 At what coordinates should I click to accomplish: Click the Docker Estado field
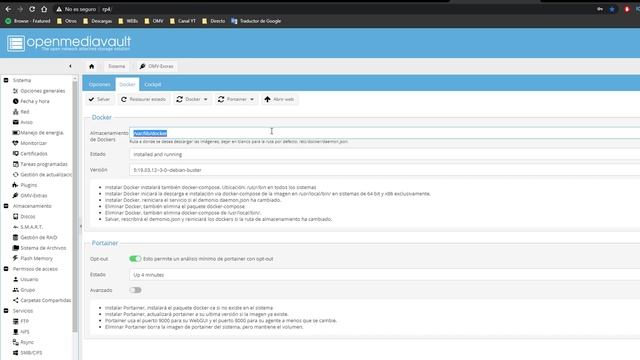[384, 154]
